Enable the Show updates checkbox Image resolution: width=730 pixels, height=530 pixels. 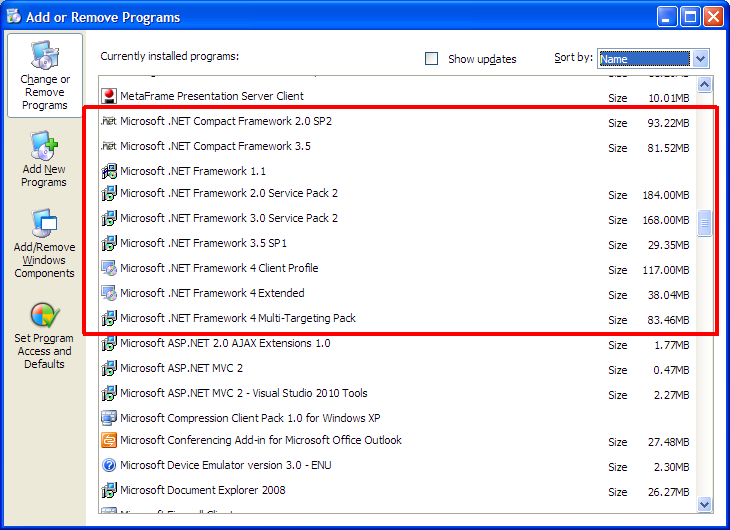click(432, 59)
